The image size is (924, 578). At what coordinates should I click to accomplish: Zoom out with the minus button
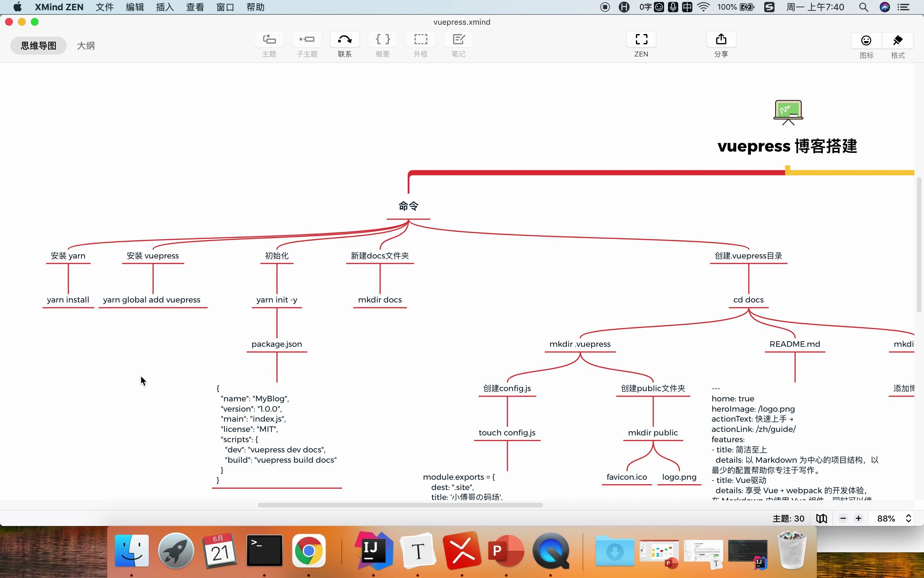click(843, 518)
